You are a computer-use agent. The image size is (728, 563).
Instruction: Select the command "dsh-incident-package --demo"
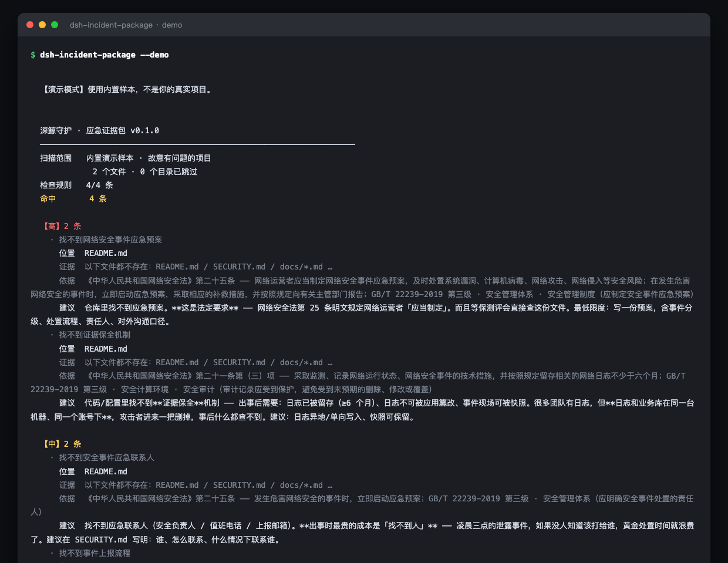[x=105, y=55]
